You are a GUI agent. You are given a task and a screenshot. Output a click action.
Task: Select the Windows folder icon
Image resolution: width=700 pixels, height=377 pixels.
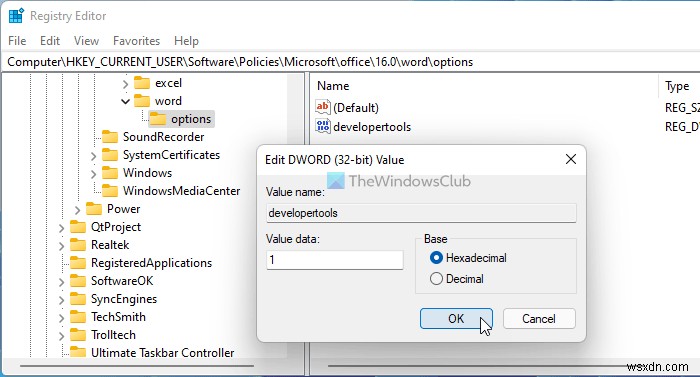point(110,173)
